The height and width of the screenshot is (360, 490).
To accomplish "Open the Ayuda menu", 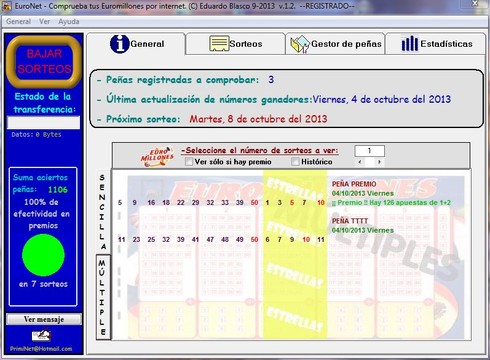I will click(69, 22).
